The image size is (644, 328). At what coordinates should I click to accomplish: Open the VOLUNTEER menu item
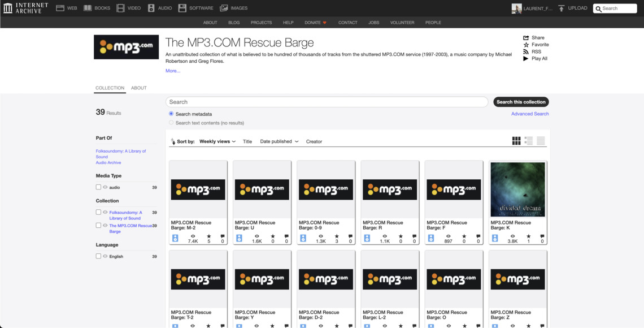pos(402,23)
